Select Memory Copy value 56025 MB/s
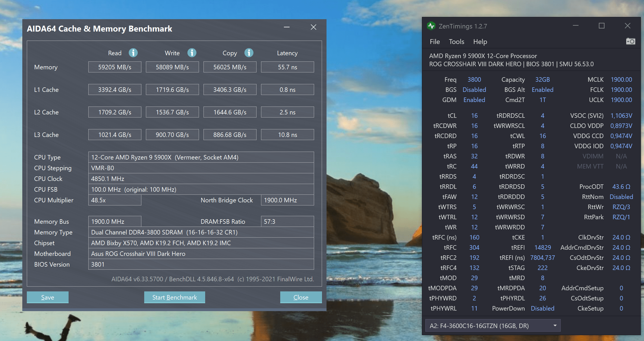The image size is (644, 341). pos(230,67)
